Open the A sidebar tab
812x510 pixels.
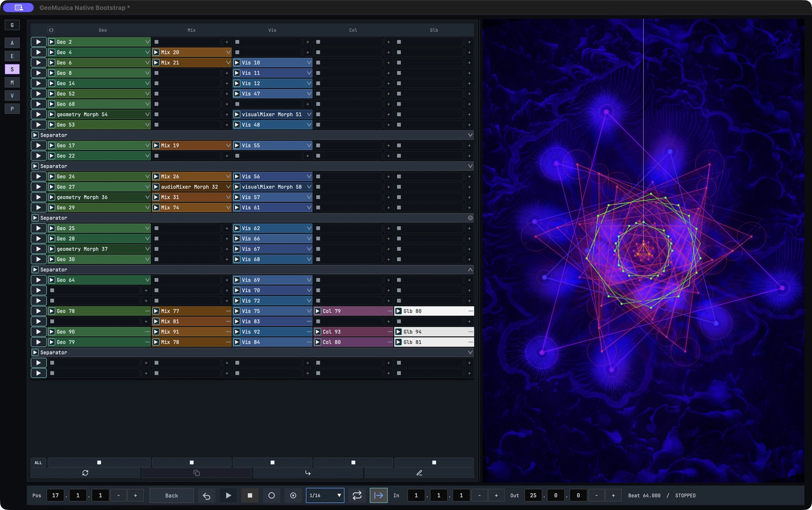tap(12, 43)
